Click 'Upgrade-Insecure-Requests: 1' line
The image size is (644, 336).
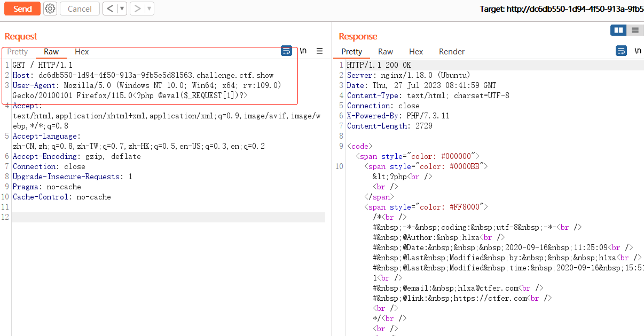coord(73,177)
